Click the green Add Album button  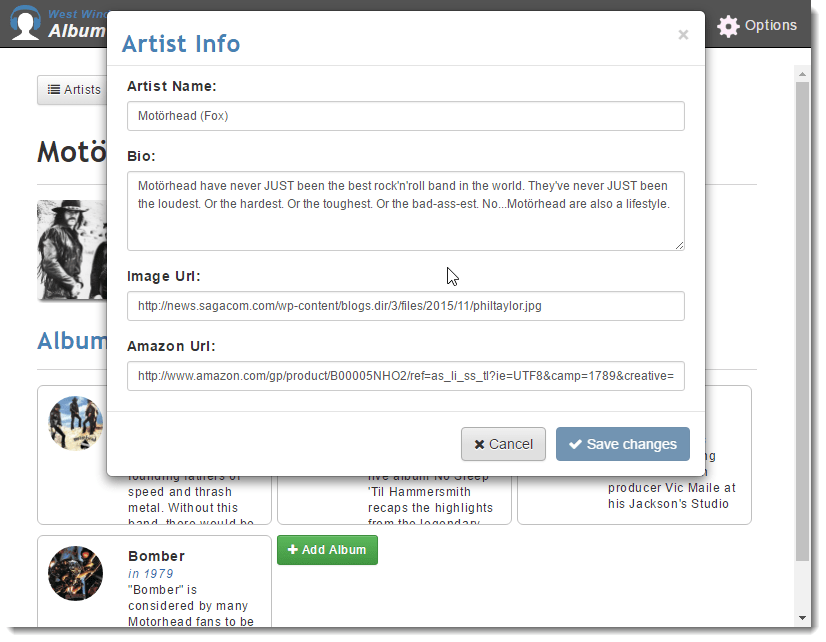tap(327, 550)
